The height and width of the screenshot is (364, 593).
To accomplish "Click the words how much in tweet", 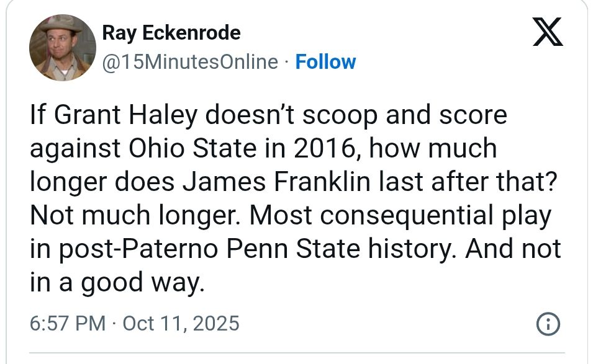I will pos(433,148).
